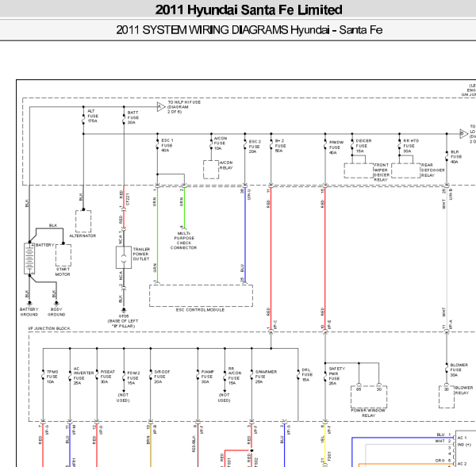Click the 'BODY GROUND' label
The height and width of the screenshot is (467, 476).
pos(56,312)
